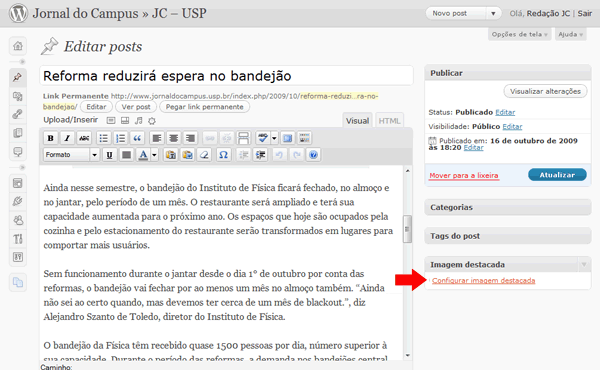Insert an ordered numbered list

(x=120, y=138)
